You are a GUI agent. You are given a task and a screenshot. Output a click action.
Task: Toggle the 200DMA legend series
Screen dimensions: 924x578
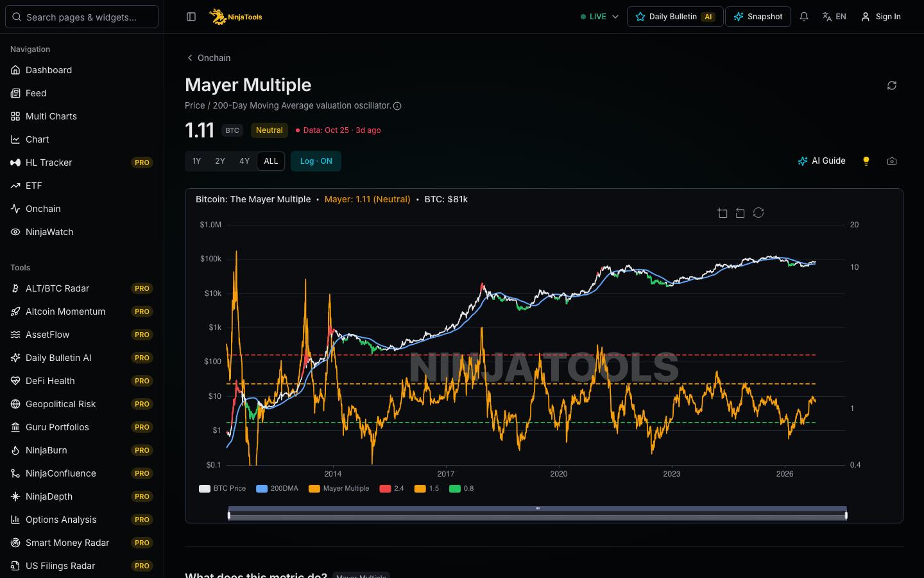coord(277,489)
